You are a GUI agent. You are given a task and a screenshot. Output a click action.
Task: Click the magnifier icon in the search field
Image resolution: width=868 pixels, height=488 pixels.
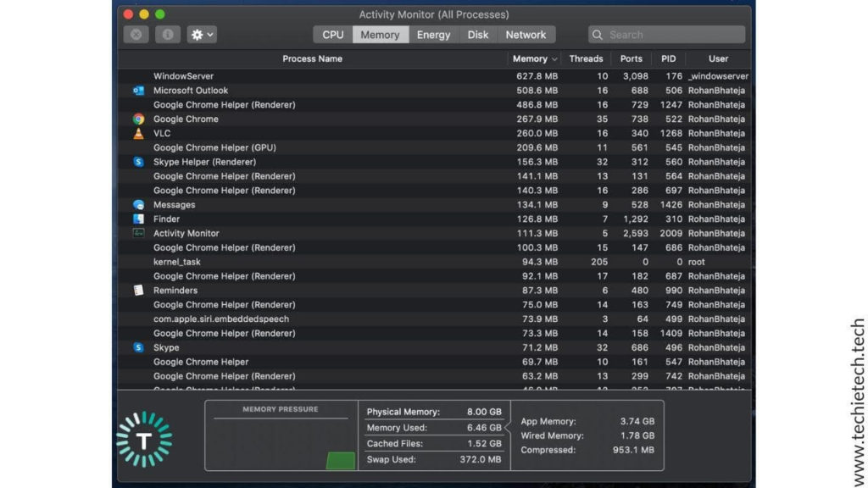(599, 34)
